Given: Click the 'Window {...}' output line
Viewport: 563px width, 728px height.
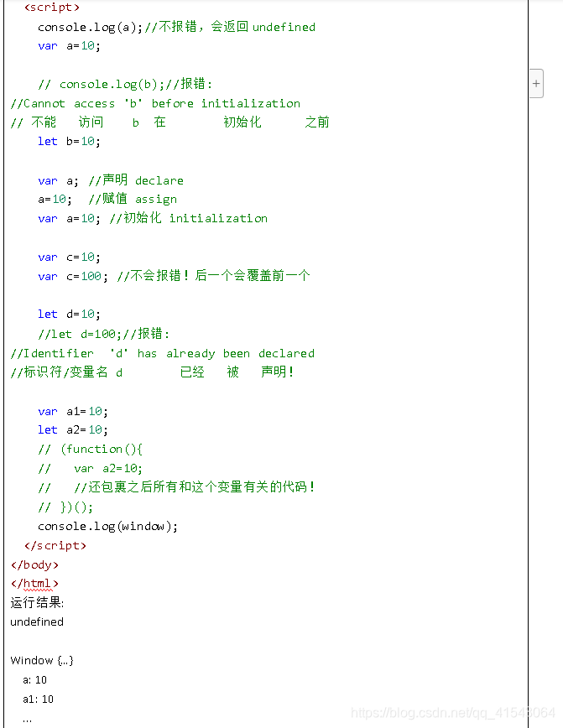Looking at the screenshot, I should [42, 661].
